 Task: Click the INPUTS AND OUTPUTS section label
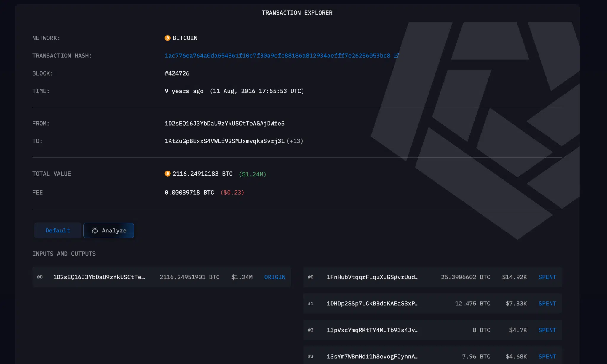pos(64,254)
